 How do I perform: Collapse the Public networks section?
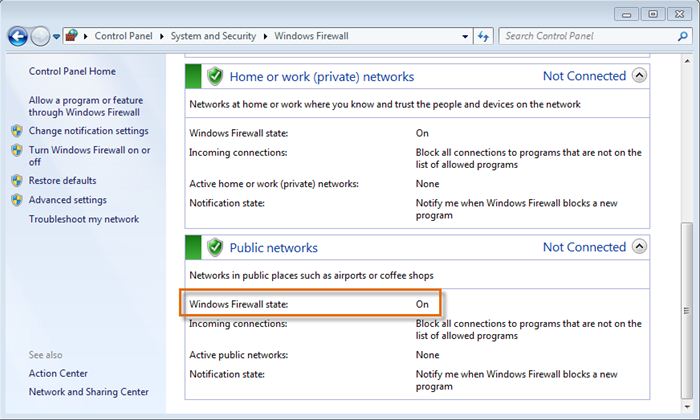(639, 246)
